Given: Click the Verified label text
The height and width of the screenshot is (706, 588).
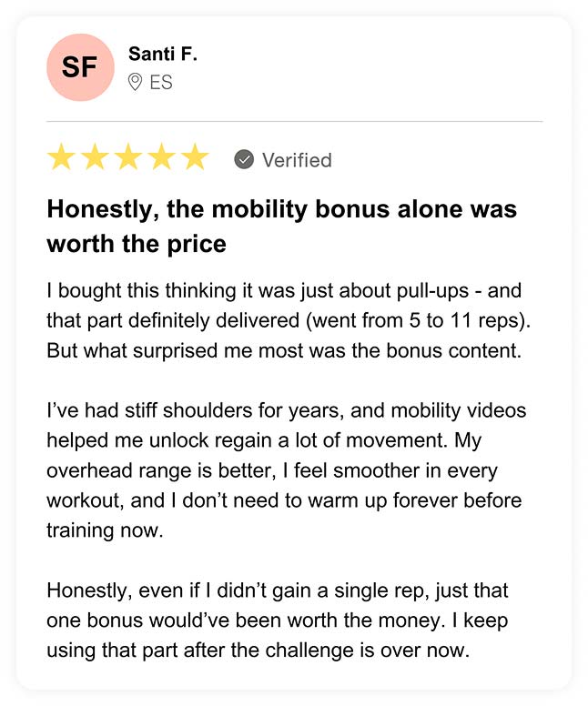Looking at the screenshot, I should pos(297,160).
